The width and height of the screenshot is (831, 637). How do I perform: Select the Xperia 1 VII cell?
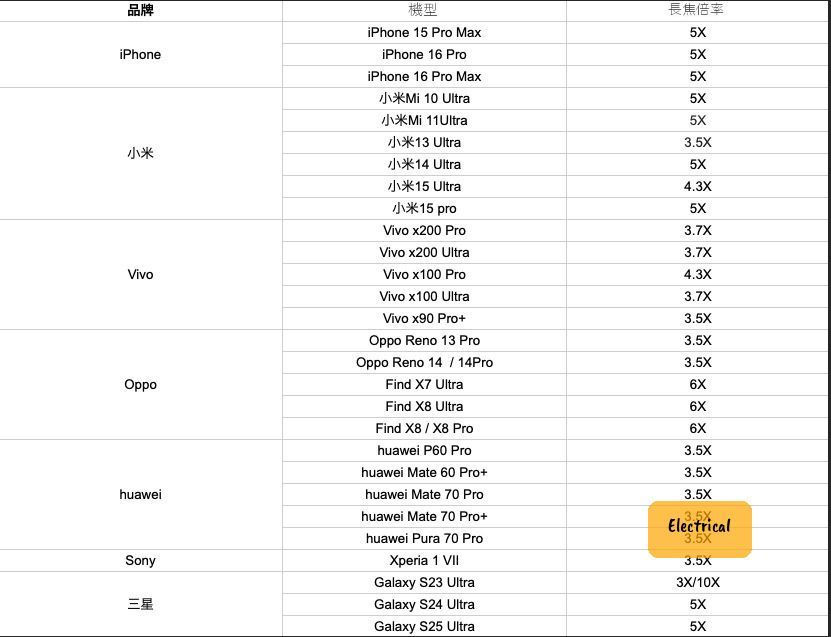pyautogui.click(x=424, y=560)
